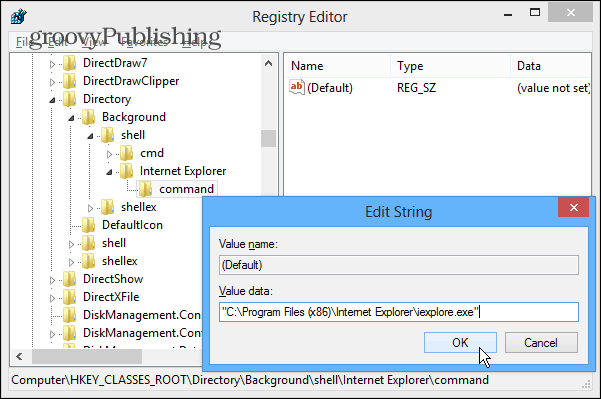Click the tree scroll up arrow
Viewport: 601px width, 399px height.
(269, 63)
